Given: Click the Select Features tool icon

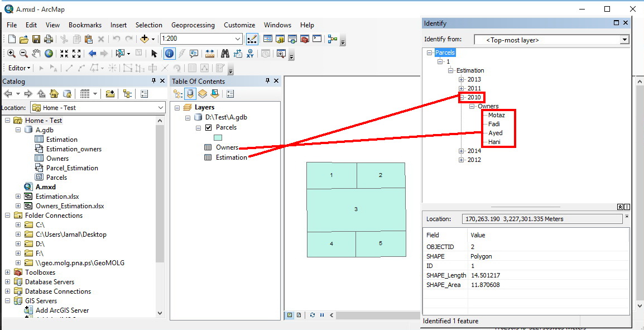Looking at the screenshot, I should click(x=121, y=54).
